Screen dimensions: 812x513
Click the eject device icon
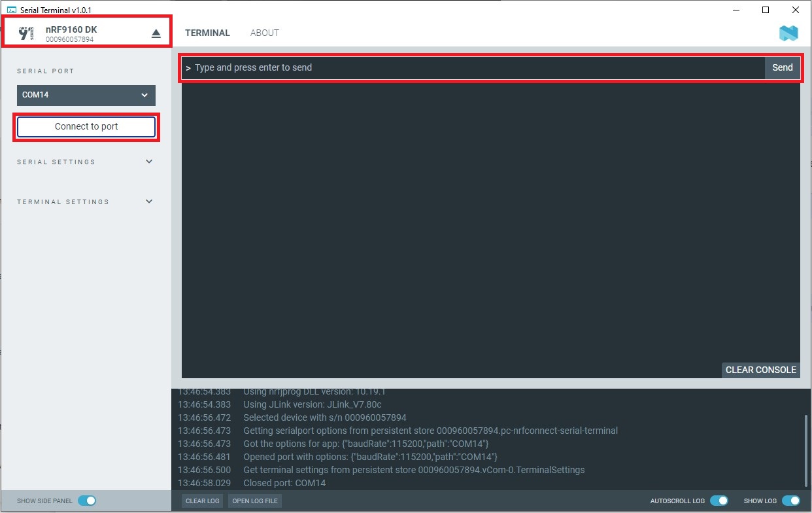click(156, 33)
